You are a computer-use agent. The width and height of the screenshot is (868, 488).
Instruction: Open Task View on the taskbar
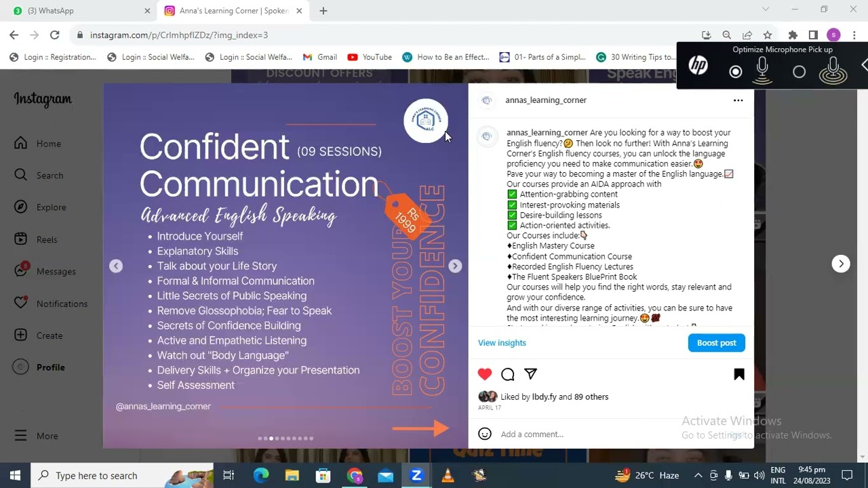coord(229,475)
